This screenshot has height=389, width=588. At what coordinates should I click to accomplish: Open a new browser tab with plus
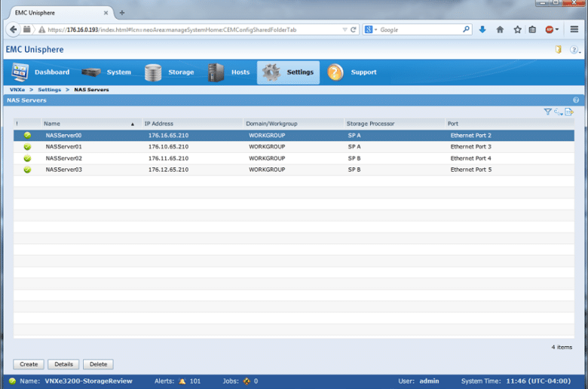click(122, 13)
